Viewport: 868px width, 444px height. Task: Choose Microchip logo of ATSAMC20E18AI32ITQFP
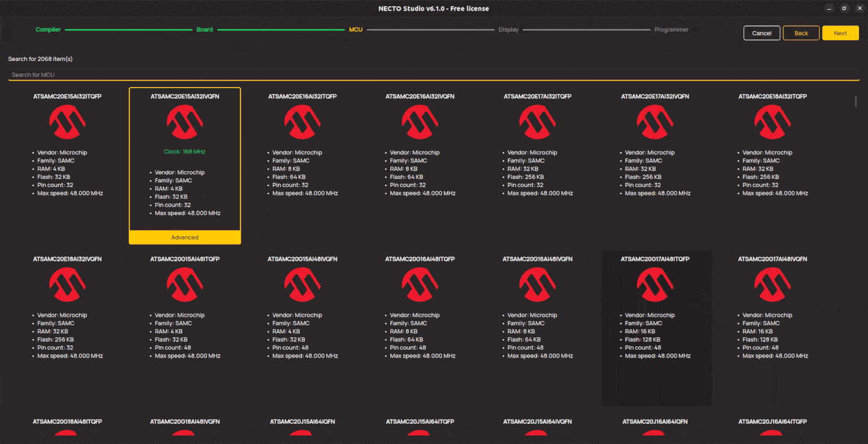(x=772, y=122)
